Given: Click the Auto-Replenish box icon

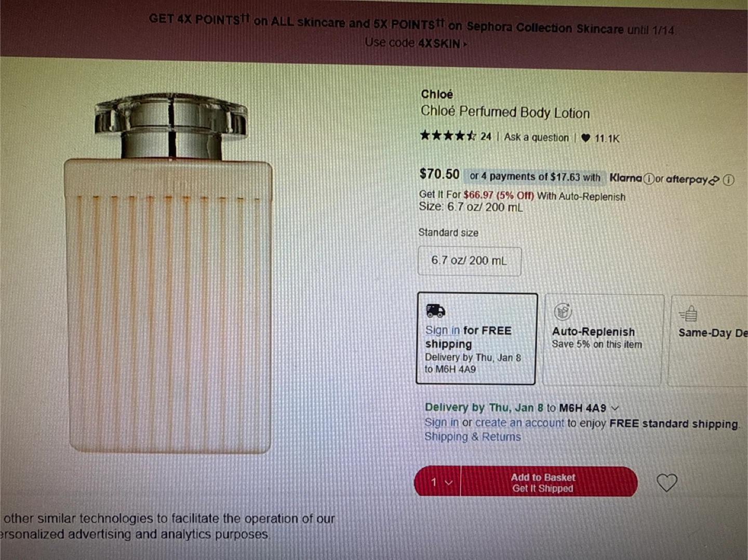Looking at the screenshot, I should click(x=563, y=311).
